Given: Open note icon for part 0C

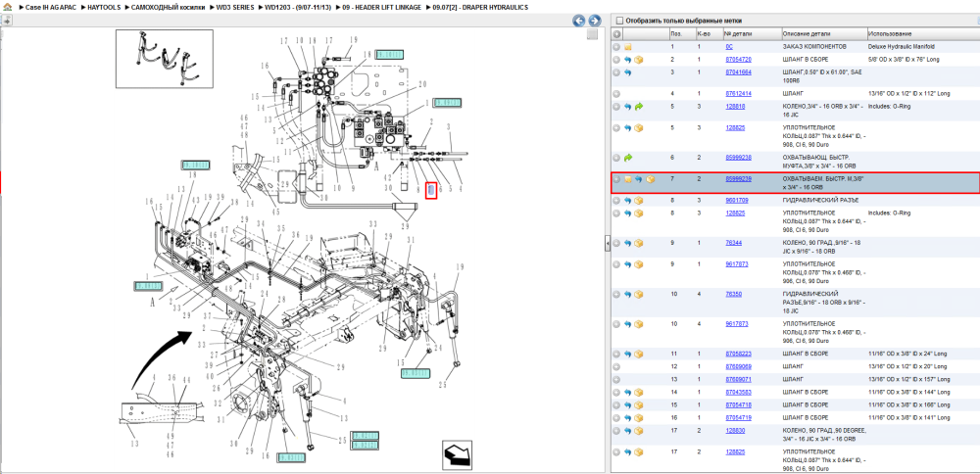Looking at the screenshot, I should pyautogui.click(x=628, y=47).
